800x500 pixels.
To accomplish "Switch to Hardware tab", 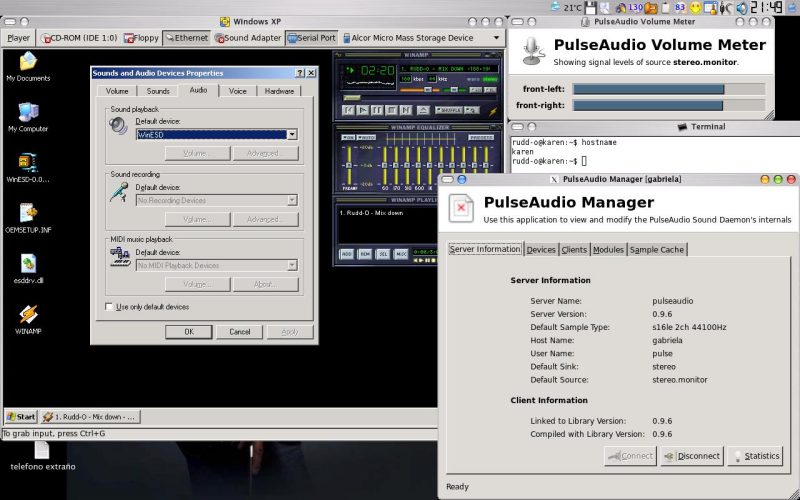I will [279, 91].
